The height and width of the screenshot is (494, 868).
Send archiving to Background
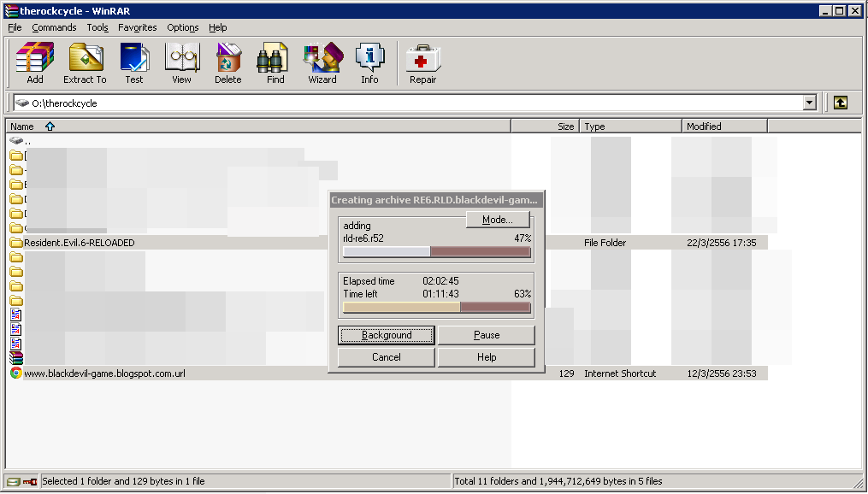tap(387, 335)
